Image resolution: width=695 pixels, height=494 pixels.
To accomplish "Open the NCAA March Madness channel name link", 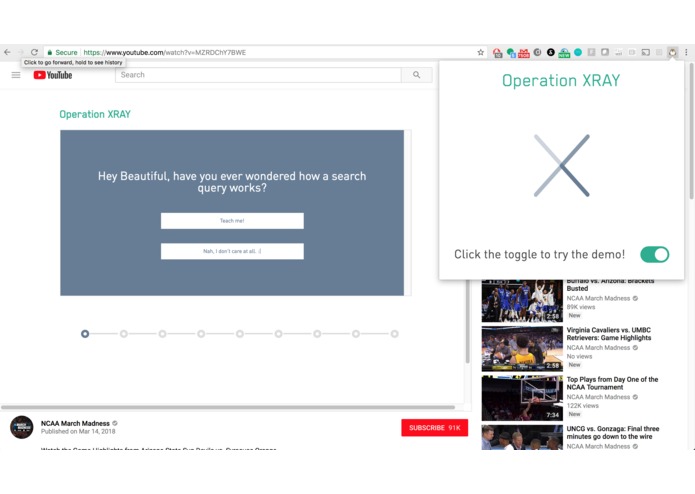I will [75, 423].
